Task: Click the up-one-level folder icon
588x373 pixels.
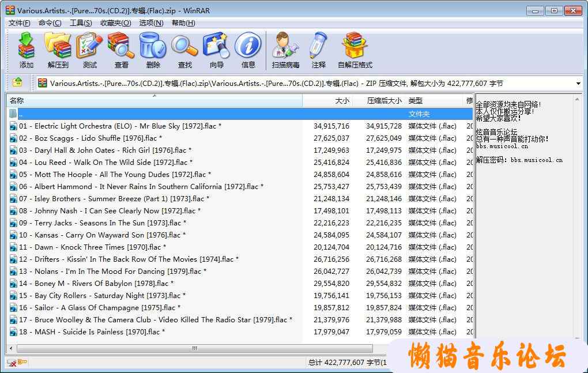Action: pyautogui.click(x=17, y=82)
